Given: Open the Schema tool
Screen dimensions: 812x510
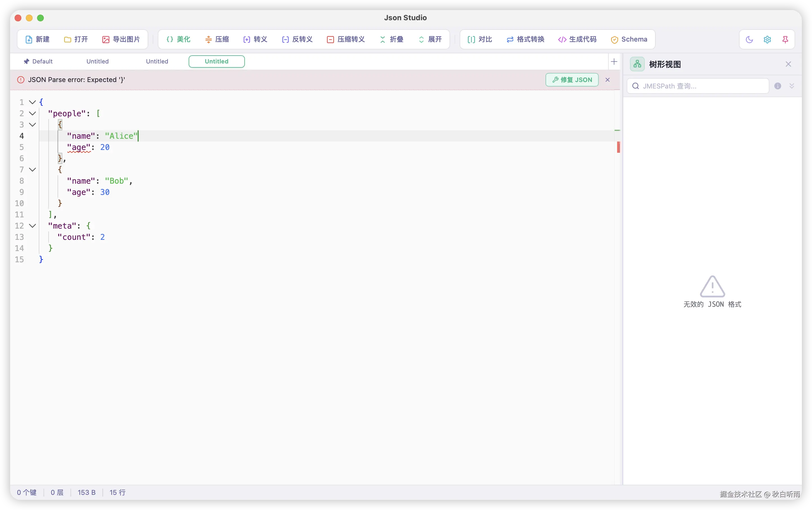Looking at the screenshot, I should [629, 40].
